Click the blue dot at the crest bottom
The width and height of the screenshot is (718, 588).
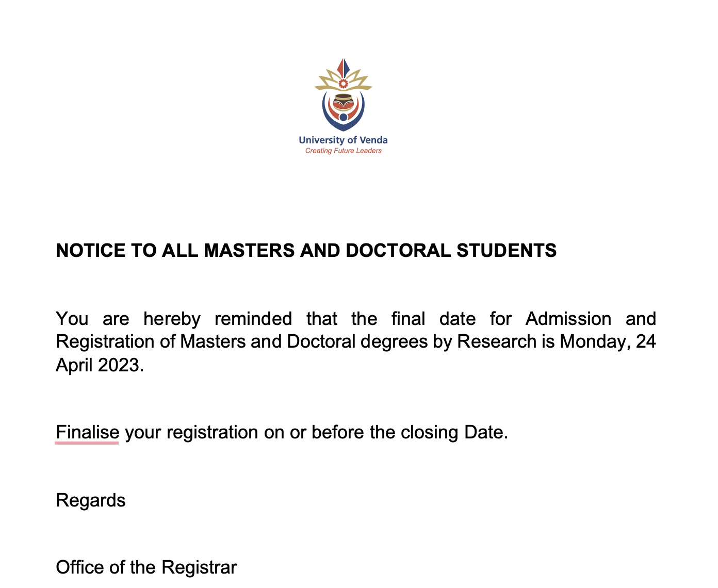pyautogui.click(x=344, y=117)
